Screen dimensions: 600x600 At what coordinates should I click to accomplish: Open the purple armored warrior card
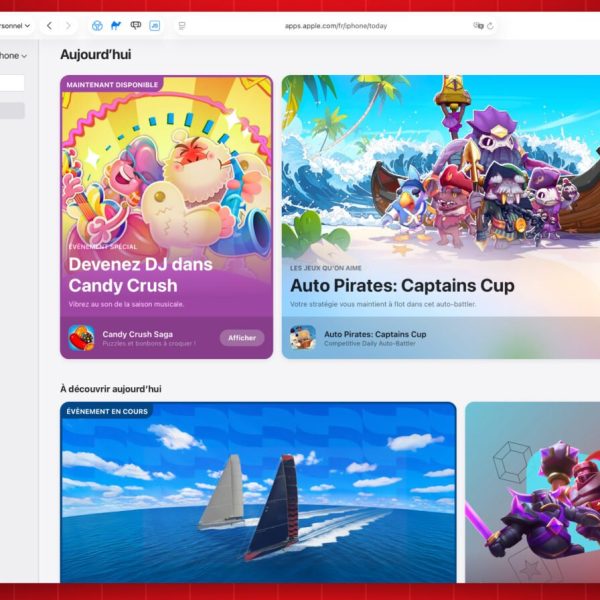[533, 492]
